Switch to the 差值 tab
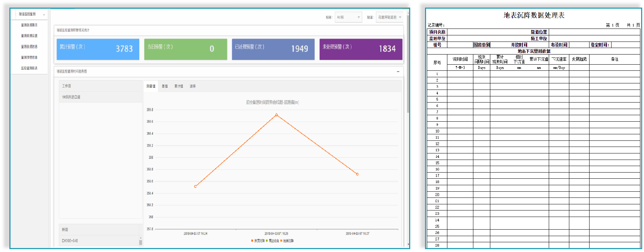 tap(165, 86)
